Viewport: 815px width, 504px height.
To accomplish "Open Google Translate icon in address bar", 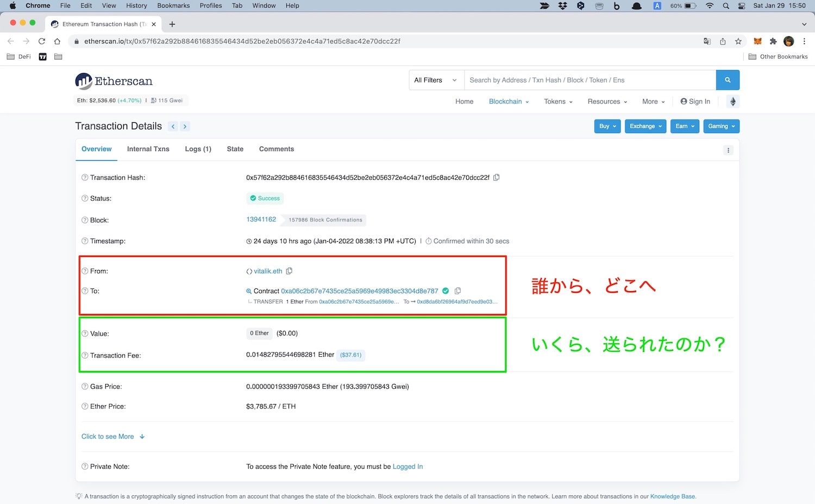I will [707, 41].
